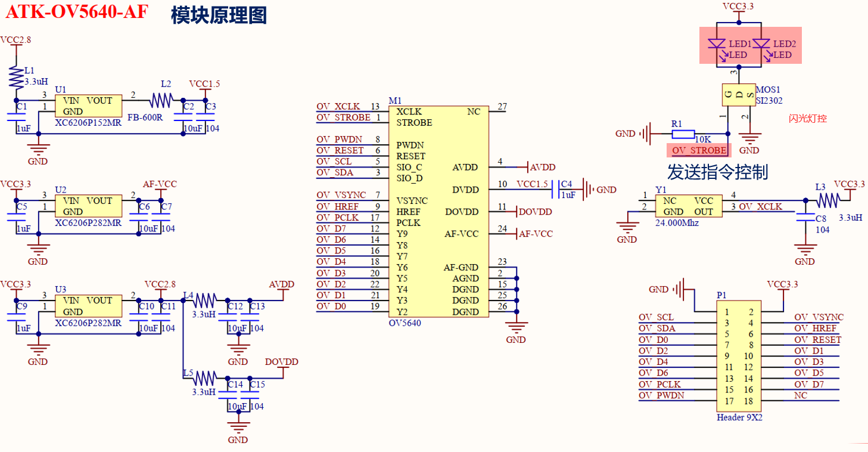Click the XCLK pin name on M1
This screenshot has width=868, height=452.
tap(409, 112)
